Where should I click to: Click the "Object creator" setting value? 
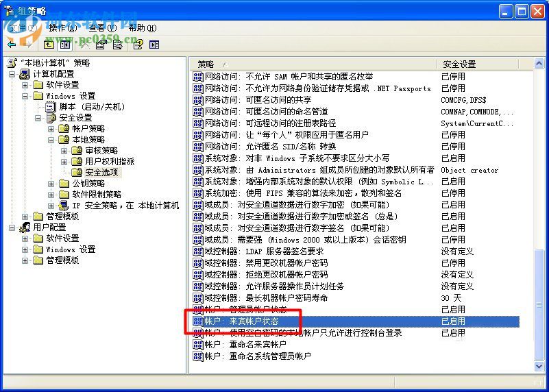coord(469,171)
